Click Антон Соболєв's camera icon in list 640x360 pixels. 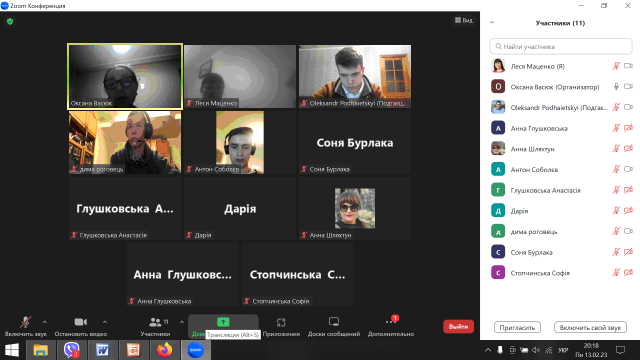(x=629, y=169)
